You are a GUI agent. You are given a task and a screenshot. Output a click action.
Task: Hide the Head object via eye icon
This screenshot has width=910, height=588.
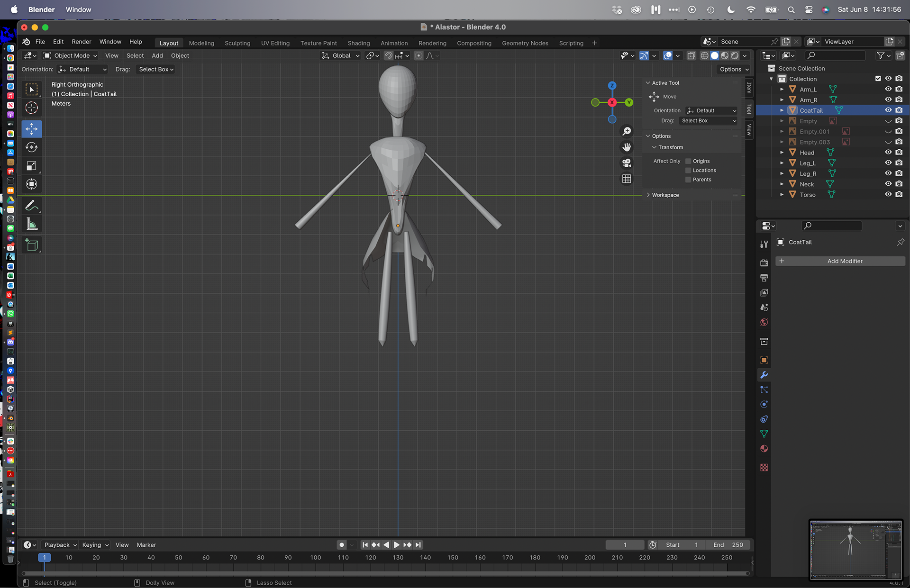888,152
